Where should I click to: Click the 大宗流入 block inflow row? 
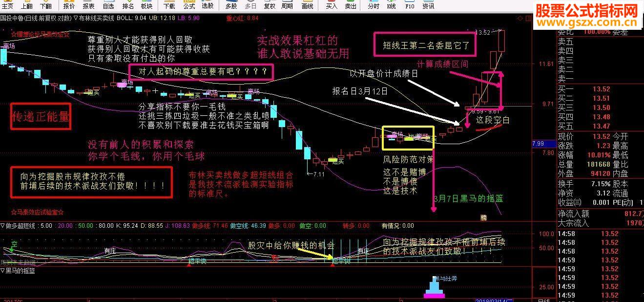[601, 223]
